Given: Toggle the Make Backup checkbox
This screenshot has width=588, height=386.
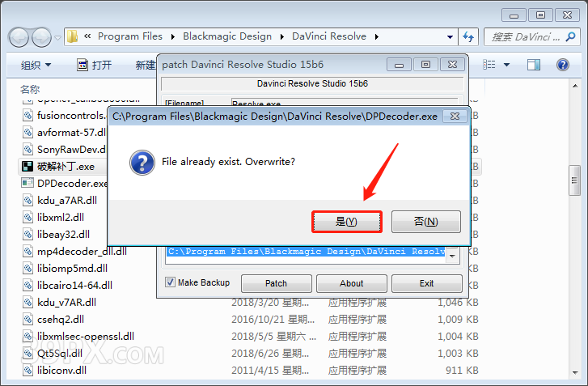Looking at the screenshot, I should [170, 282].
